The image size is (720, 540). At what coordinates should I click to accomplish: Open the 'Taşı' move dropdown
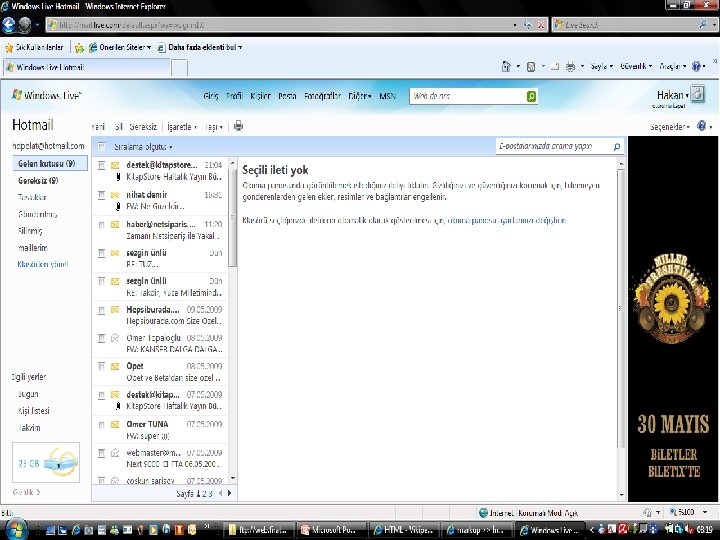(214, 127)
